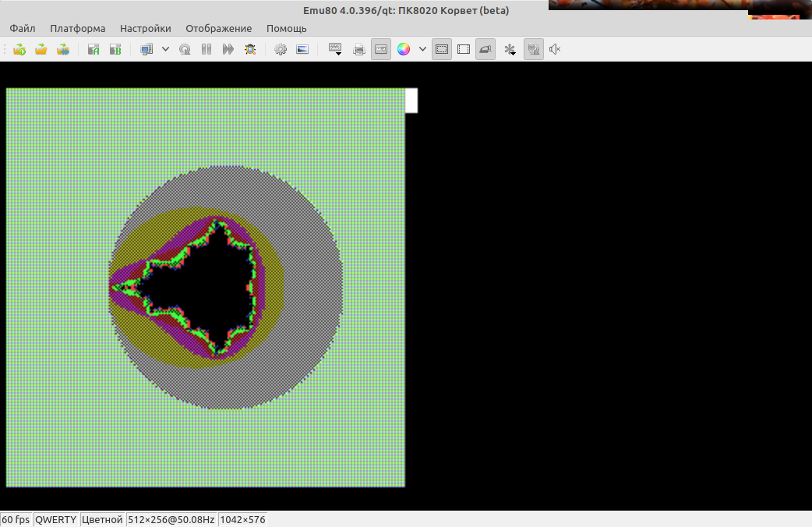Click the QWERTY status bar label
The width and height of the screenshot is (812, 527).
56,520
